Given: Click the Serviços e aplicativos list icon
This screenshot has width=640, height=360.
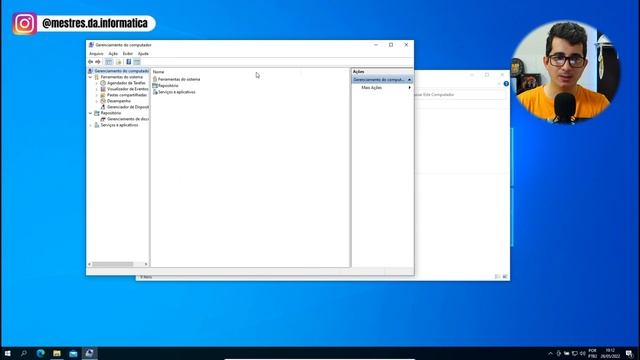Looking at the screenshot, I should pos(155,92).
